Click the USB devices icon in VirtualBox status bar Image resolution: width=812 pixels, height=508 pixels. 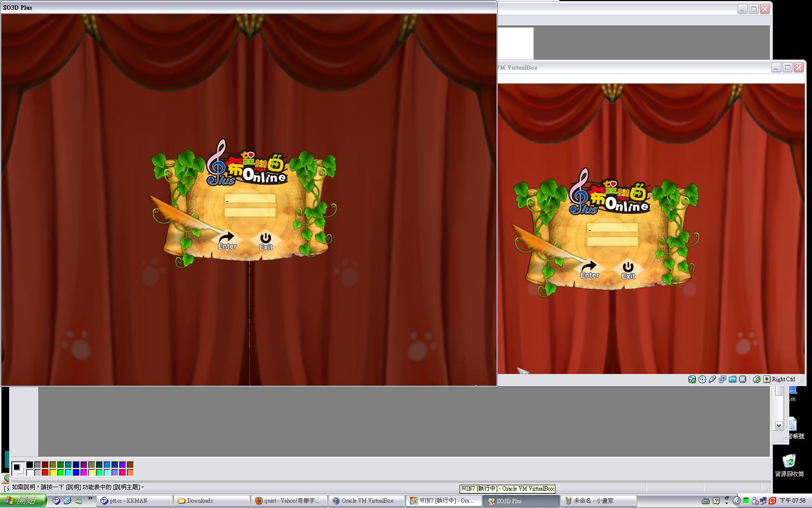712,379
